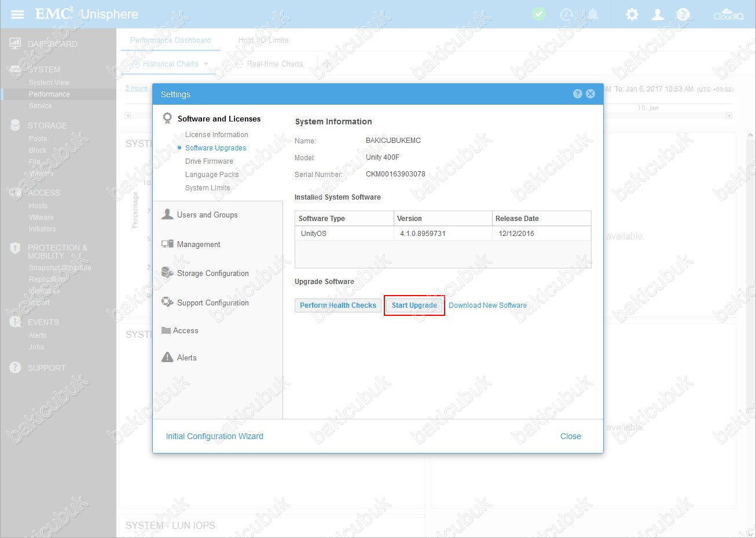This screenshot has width=756, height=538.
Task: Sort by Software Type column header
Action: click(344, 218)
